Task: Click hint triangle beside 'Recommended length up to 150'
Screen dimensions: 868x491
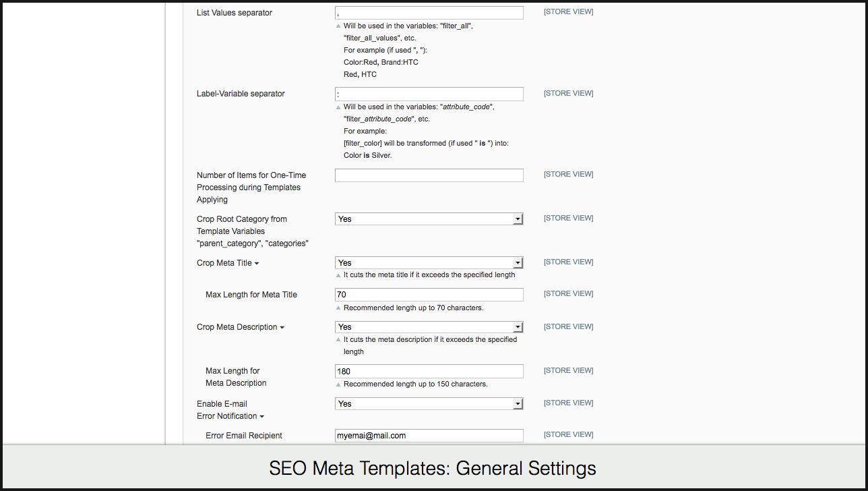Action: click(338, 384)
